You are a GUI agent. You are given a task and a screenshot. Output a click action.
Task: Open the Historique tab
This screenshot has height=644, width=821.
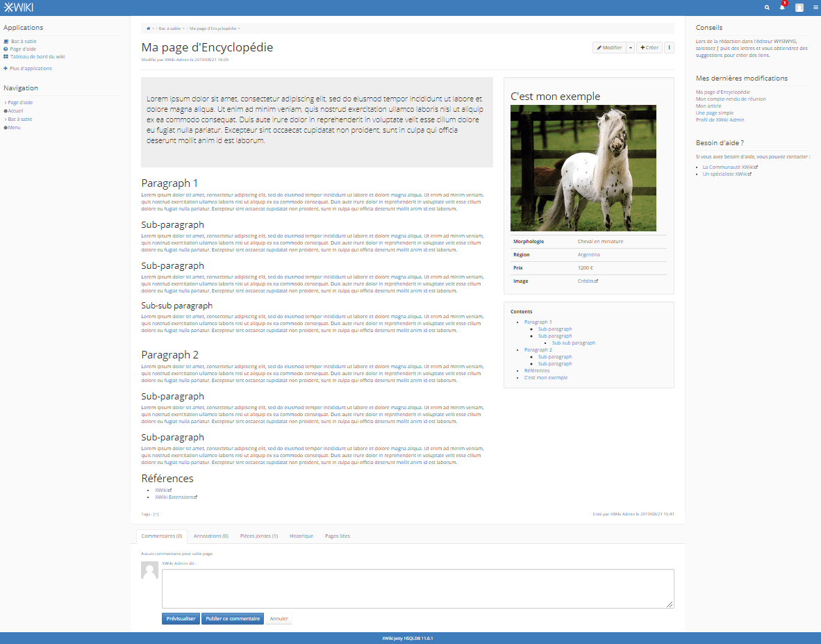click(301, 536)
